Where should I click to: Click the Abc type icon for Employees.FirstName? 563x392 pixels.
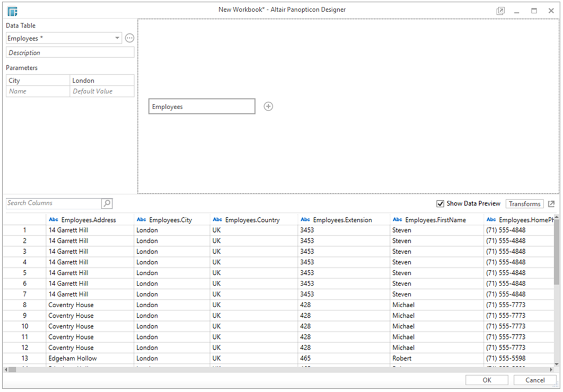pos(398,220)
